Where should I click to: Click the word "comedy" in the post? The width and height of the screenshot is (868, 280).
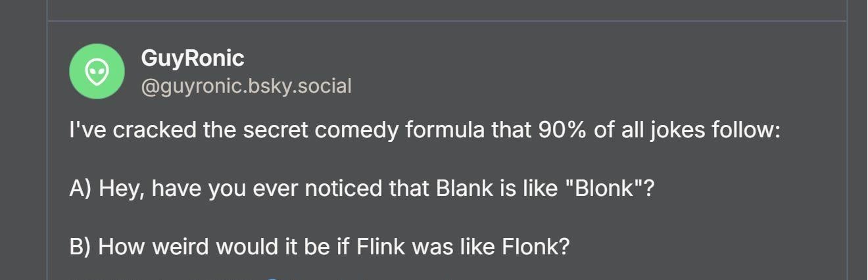[356, 130]
